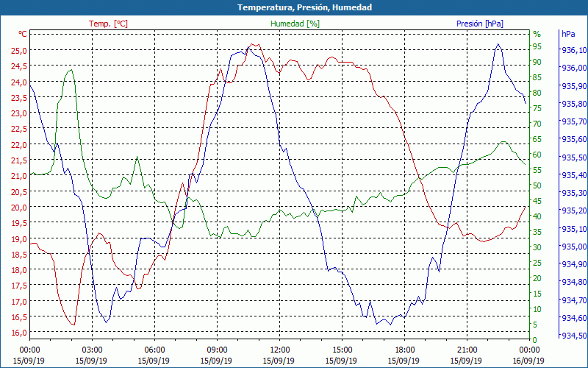
Task: Click the "19,0" temperature axis value
Action: 20,238
